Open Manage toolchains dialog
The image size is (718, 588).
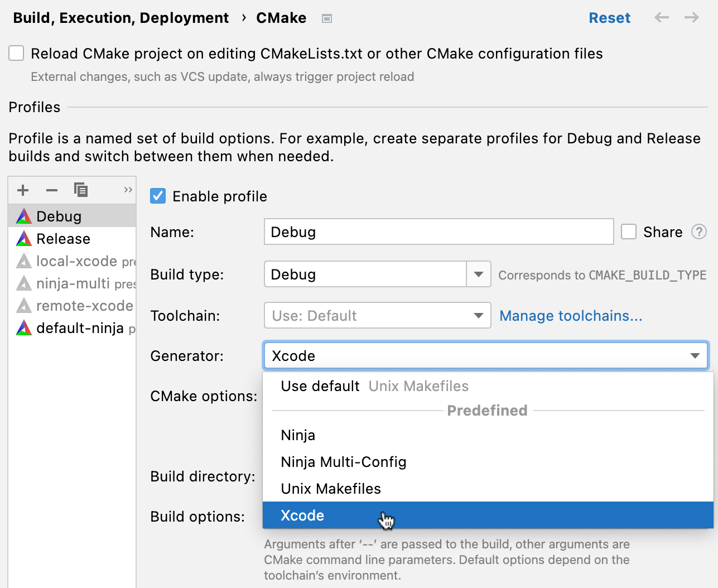pos(570,315)
